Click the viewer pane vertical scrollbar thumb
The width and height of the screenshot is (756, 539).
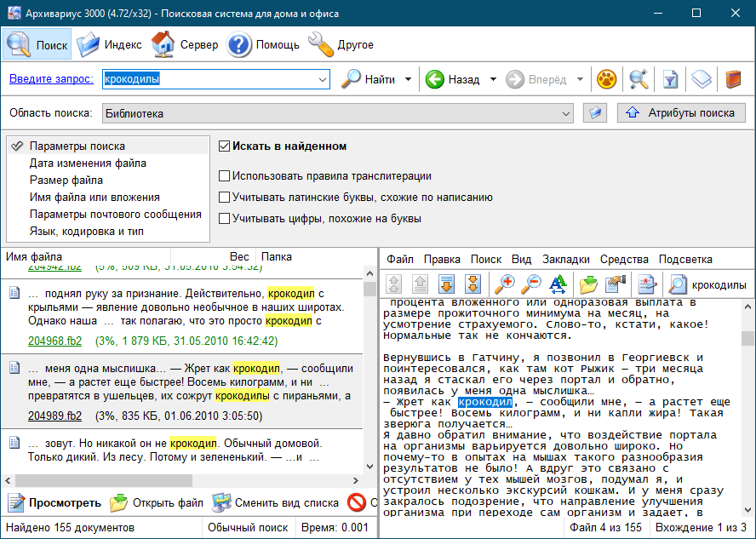[x=747, y=338]
